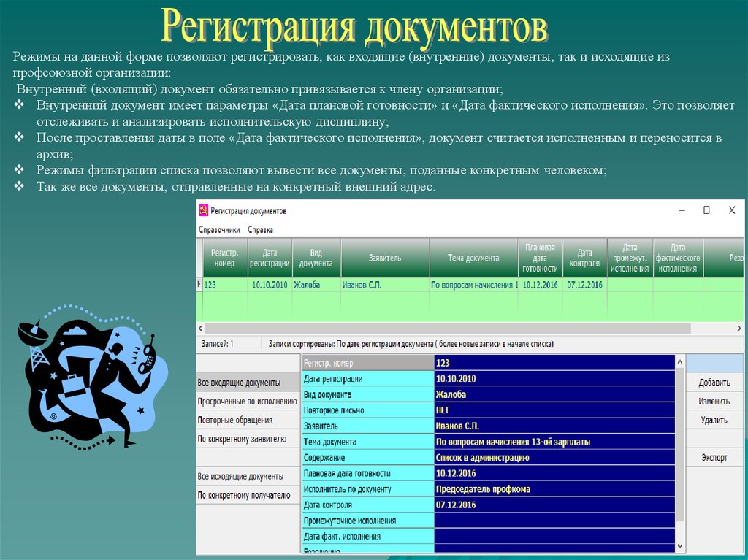Minimize the Регистрация документов window

681,210
